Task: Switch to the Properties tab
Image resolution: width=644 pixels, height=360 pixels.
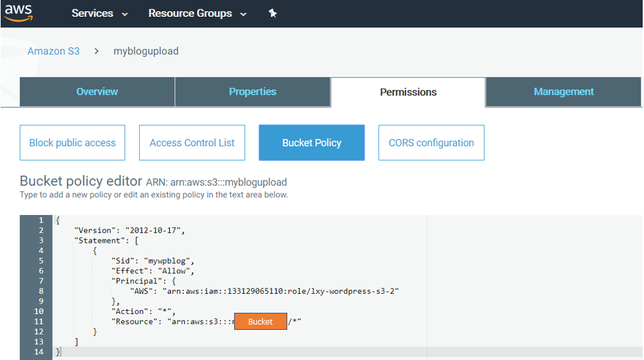Action: [x=252, y=92]
